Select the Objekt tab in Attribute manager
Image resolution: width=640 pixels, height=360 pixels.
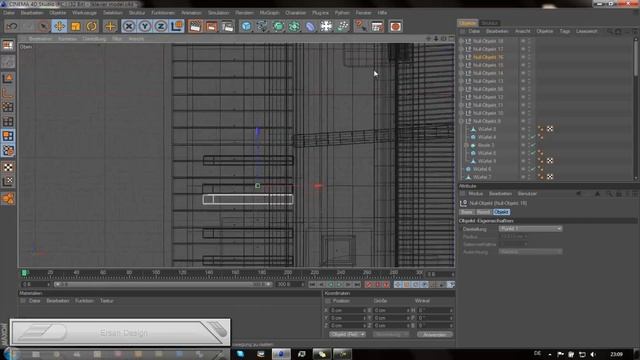click(x=501, y=212)
